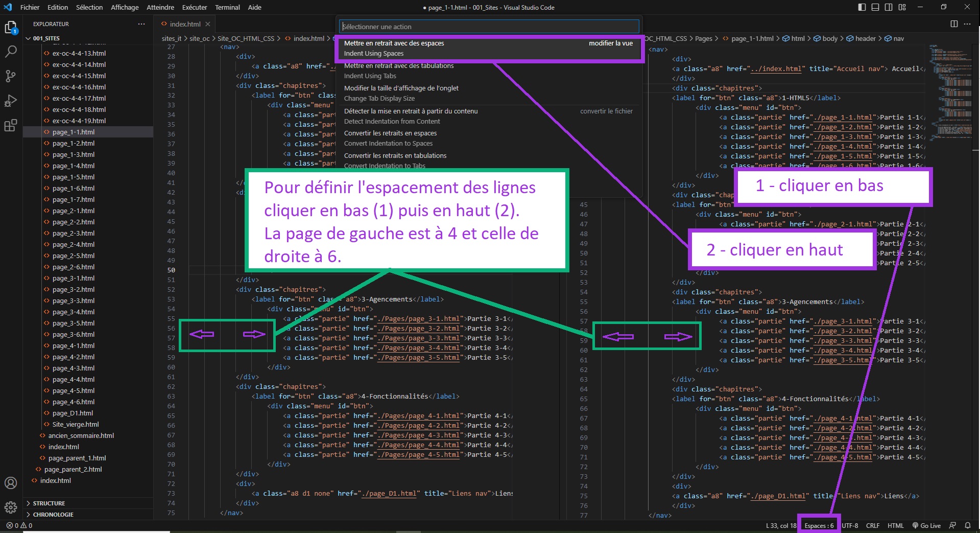Click 'Espaces : 6' in status bar
Screen dimensions: 980x533
point(819,525)
